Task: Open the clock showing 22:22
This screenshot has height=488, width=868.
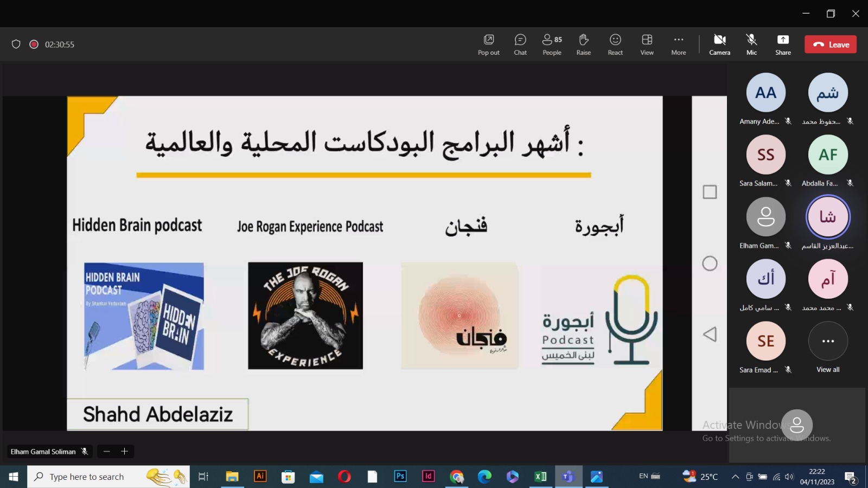Action: [817, 477]
